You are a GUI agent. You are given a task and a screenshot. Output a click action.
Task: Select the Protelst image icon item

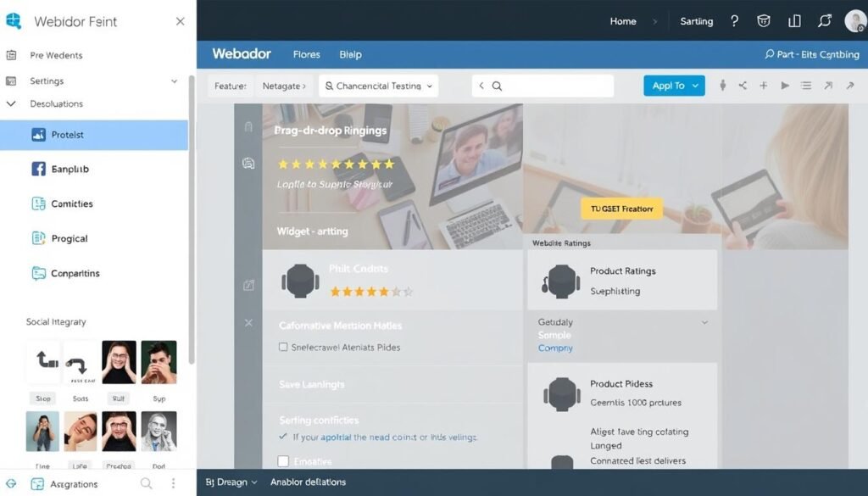(x=38, y=135)
